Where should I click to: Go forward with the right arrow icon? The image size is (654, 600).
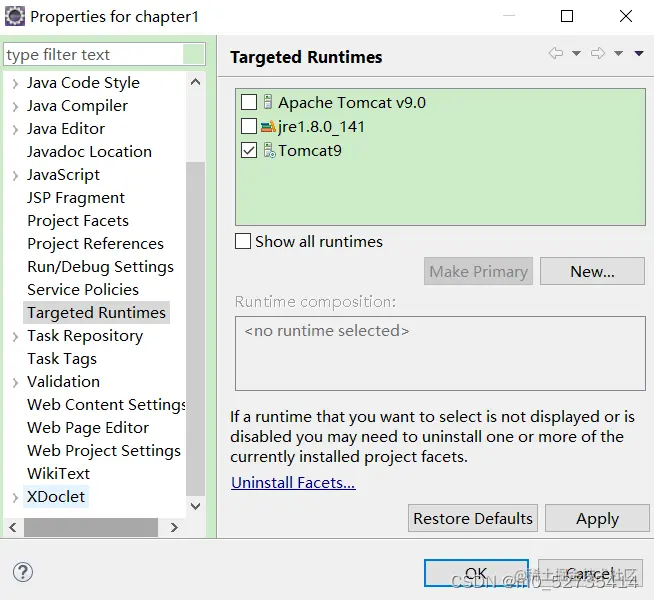(x=598, y=53)
